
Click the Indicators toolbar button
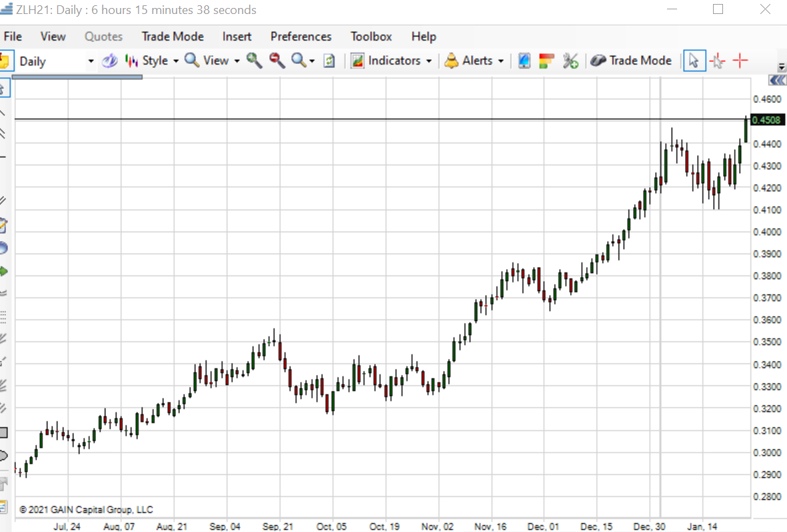[385, 61]
